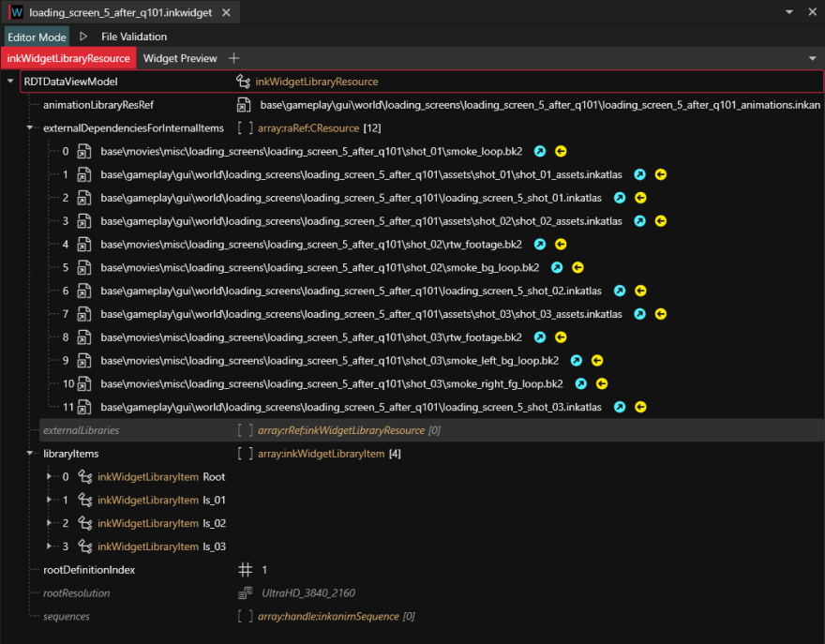Viewport: 825px width, 644px height.
Task: Click yellow arrow icon for smoke_bg_loop.bk2
Action: [577, 267]
